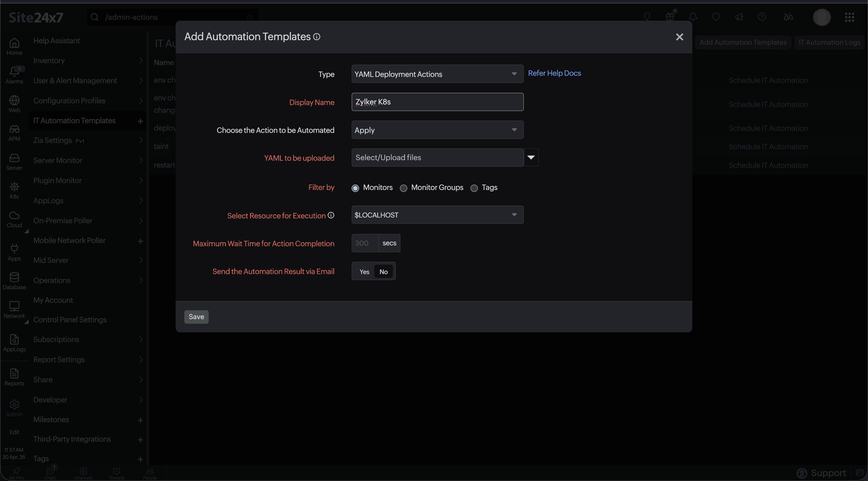Image resolution: width=868 pixels, height=481 pixels.
Task: Open Chats in bottom bar
Action: click(50, 473)
